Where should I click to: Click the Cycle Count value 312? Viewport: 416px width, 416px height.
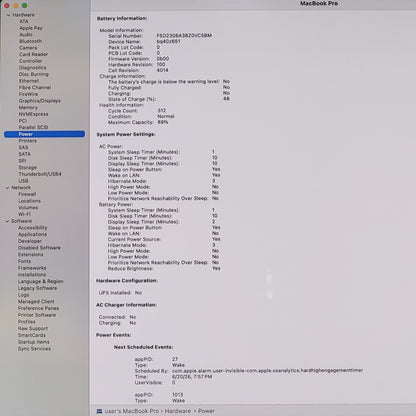coord(162,111)
